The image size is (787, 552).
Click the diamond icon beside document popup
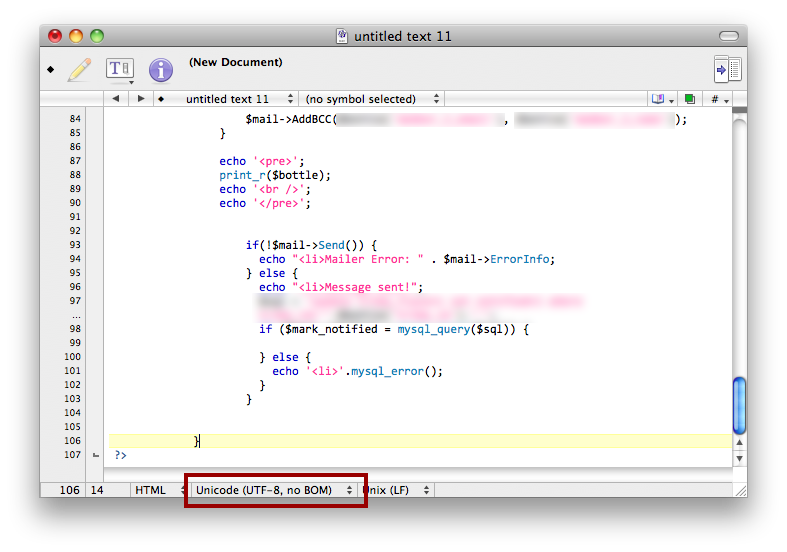point(161,99)
